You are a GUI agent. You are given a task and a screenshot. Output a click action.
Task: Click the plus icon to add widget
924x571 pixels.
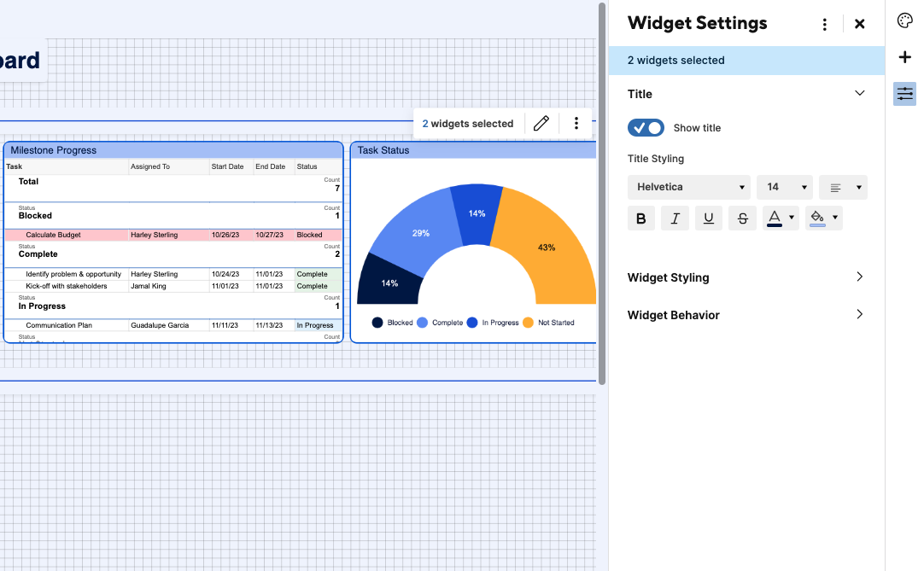(904, 57)
